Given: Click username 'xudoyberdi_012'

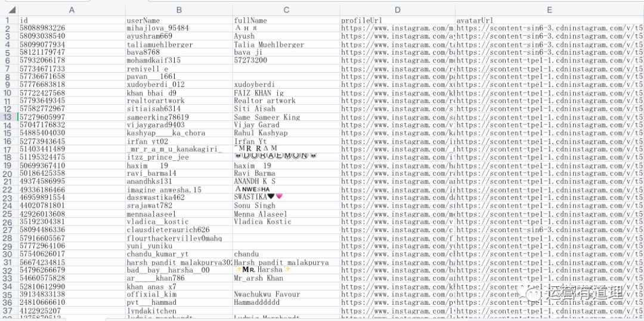Looking at the screenshot, I should pos(156,85).
